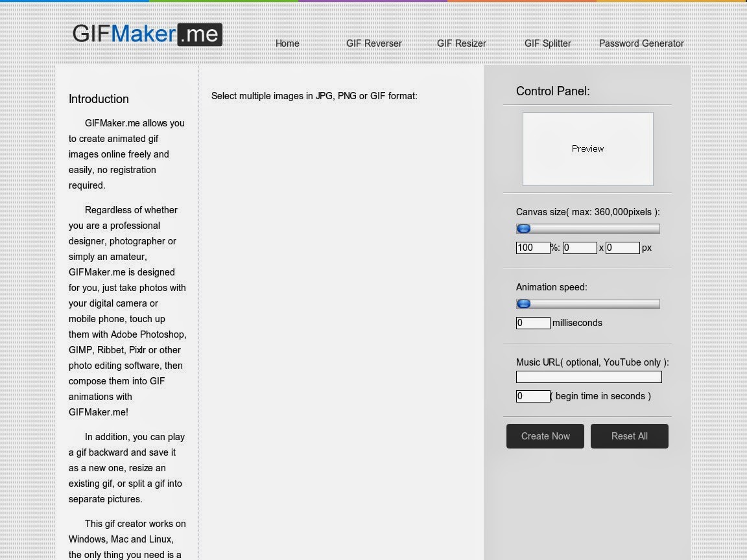Click the Introduction heading
747x560 pixels.
[x=99, y=99]
